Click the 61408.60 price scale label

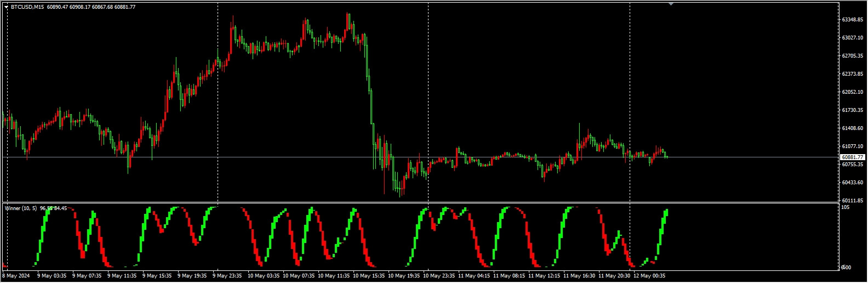click(x=853, y=128)
